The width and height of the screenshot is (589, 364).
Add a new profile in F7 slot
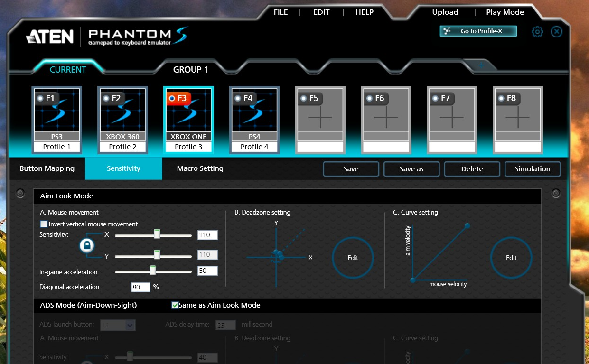pos(452,120)
